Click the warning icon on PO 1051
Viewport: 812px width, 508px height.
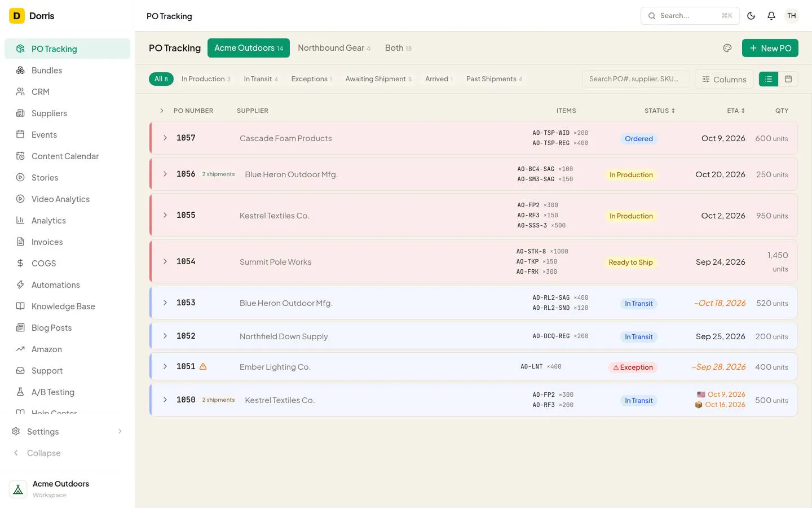pos(203,366)
